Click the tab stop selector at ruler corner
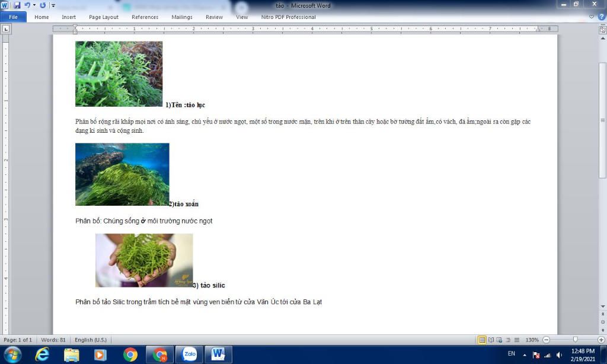Screen dimensions: 607x364 coord(6,28)
